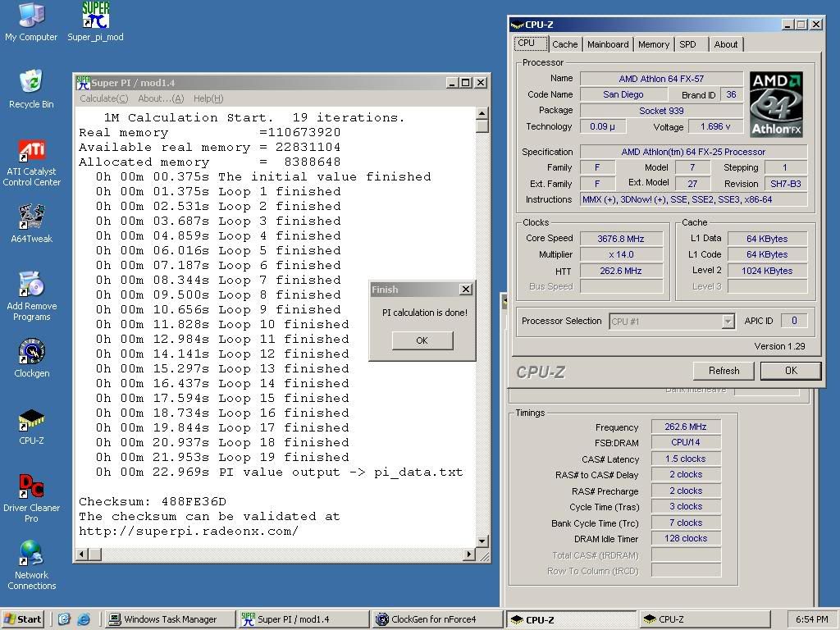This screenshot has height=630, width=840.
Task: Click the Super PI vertical scrollbar down arrow
Action: [x=482, y=541]
